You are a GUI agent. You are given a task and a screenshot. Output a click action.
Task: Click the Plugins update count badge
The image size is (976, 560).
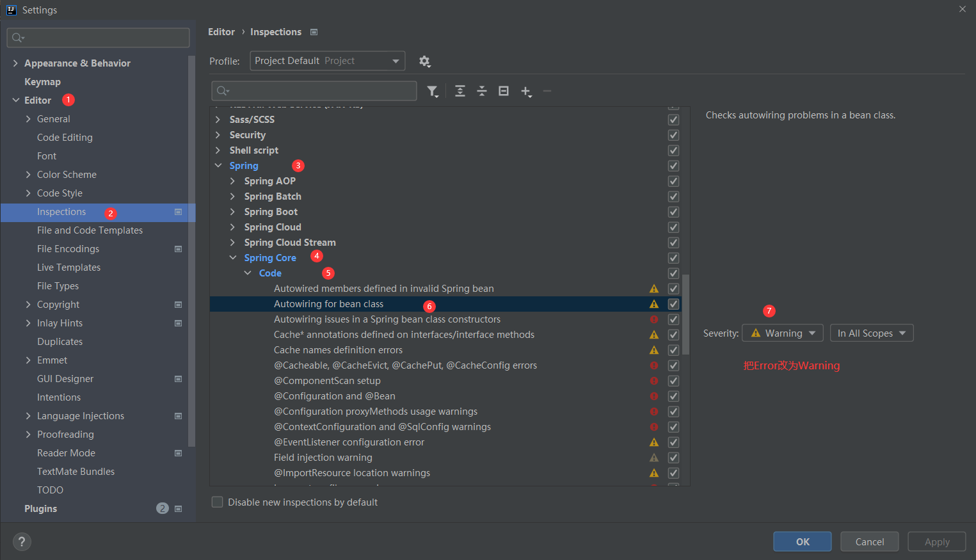(163, 508)
